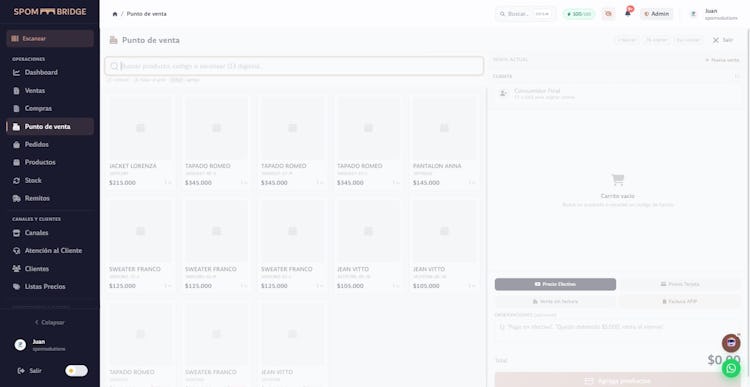Open the chat assistant avatar bubble
The image size is (750, 387).
coord(731,343)
